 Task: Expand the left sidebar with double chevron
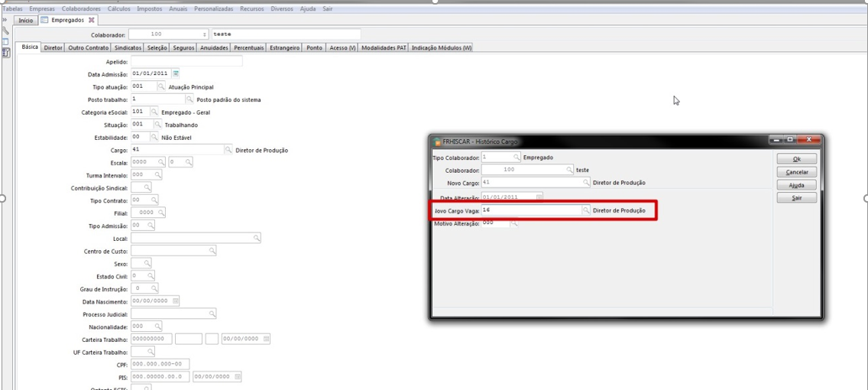coord(5,20)
